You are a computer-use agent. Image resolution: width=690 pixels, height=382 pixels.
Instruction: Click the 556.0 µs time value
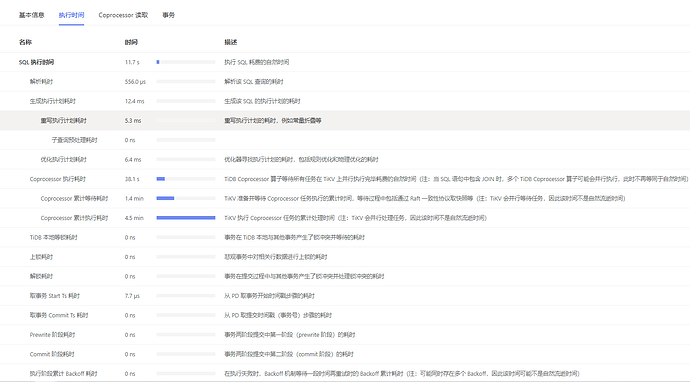[x=135, y=81]
